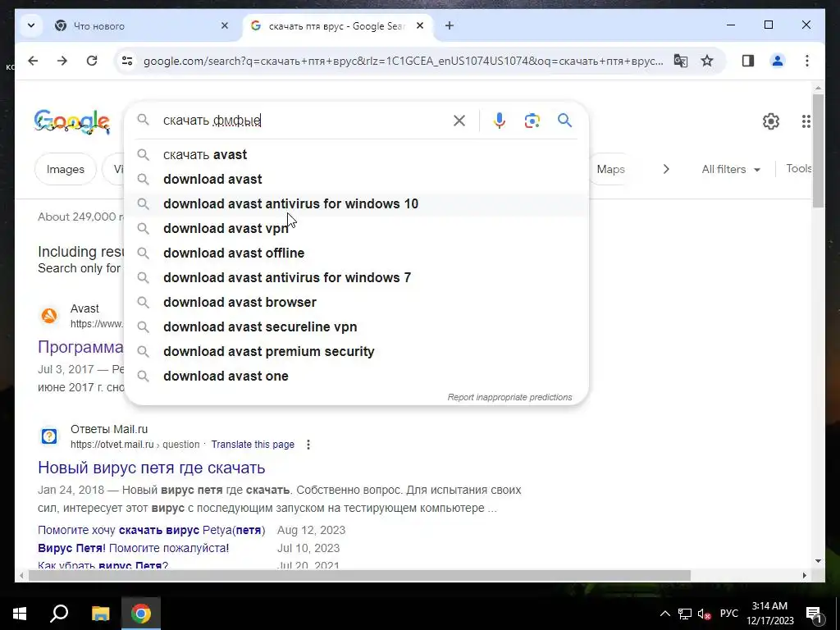Open Windows taskbar search
The height and width of the screenshot is (630, 840).
tap(59, 614)
